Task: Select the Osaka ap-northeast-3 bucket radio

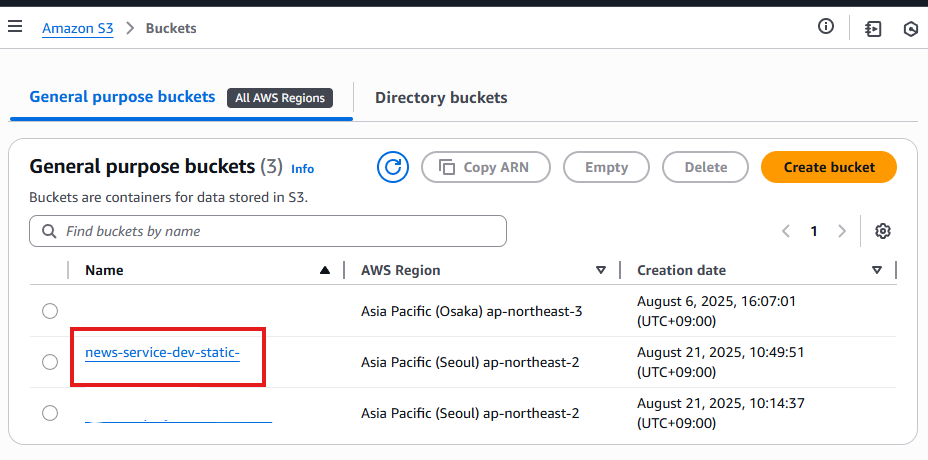Action: 50,311
